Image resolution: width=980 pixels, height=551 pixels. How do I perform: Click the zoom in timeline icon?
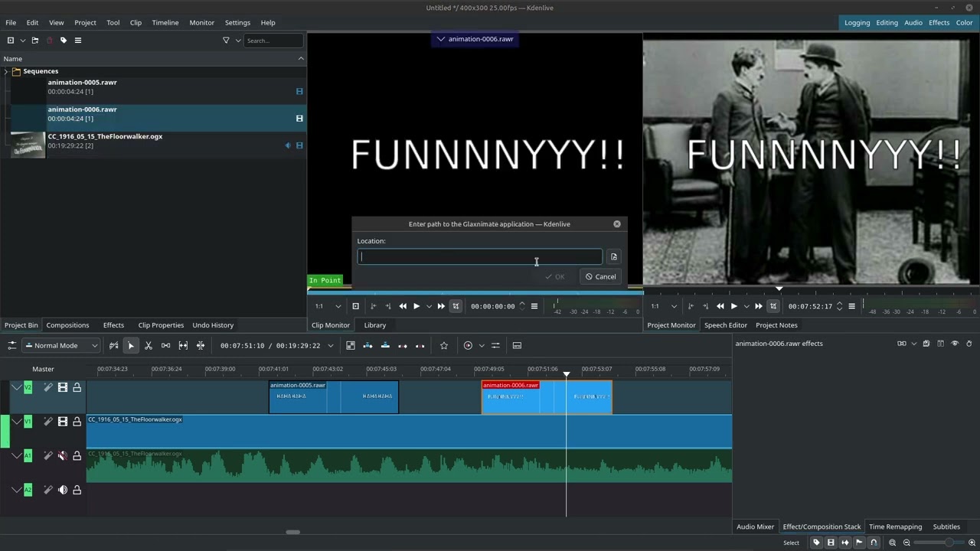[972, 543]
